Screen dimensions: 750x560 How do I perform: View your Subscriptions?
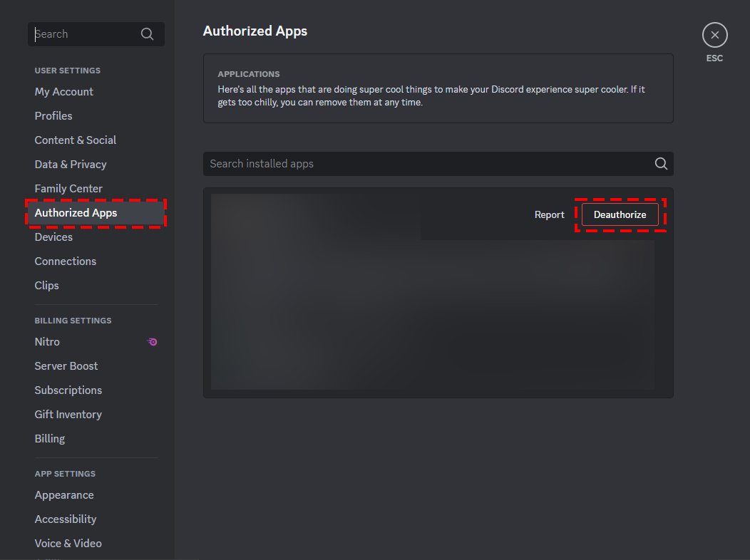(x=68, y=390)
